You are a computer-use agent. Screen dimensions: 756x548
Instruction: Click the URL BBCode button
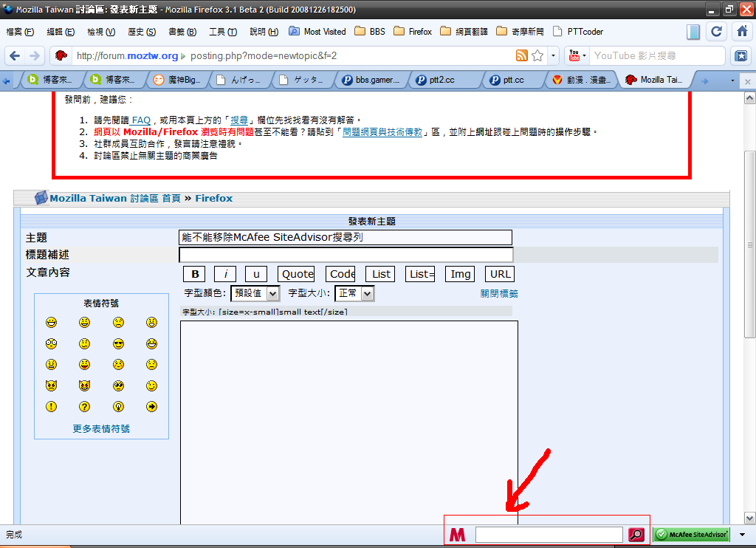(500, 274)
